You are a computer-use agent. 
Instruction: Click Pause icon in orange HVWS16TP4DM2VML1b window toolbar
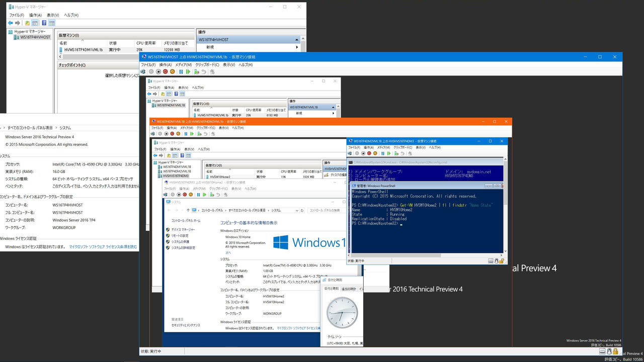coord(186,134)
